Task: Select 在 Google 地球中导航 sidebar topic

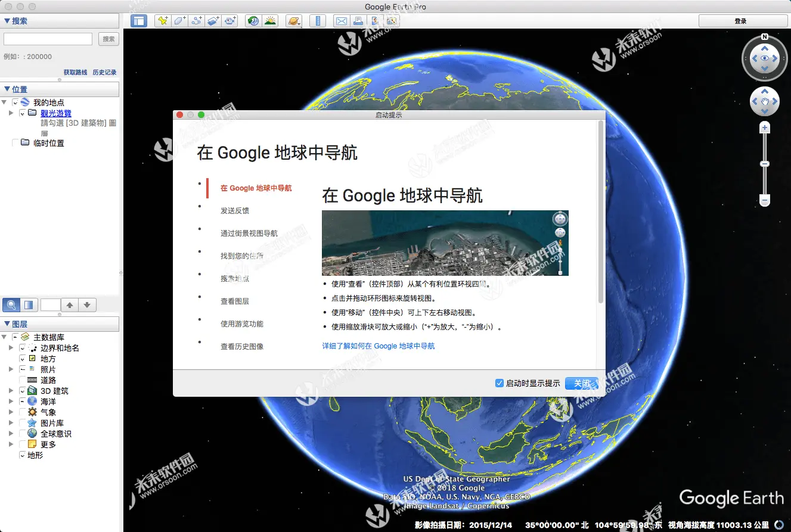Action: (256, 188)
